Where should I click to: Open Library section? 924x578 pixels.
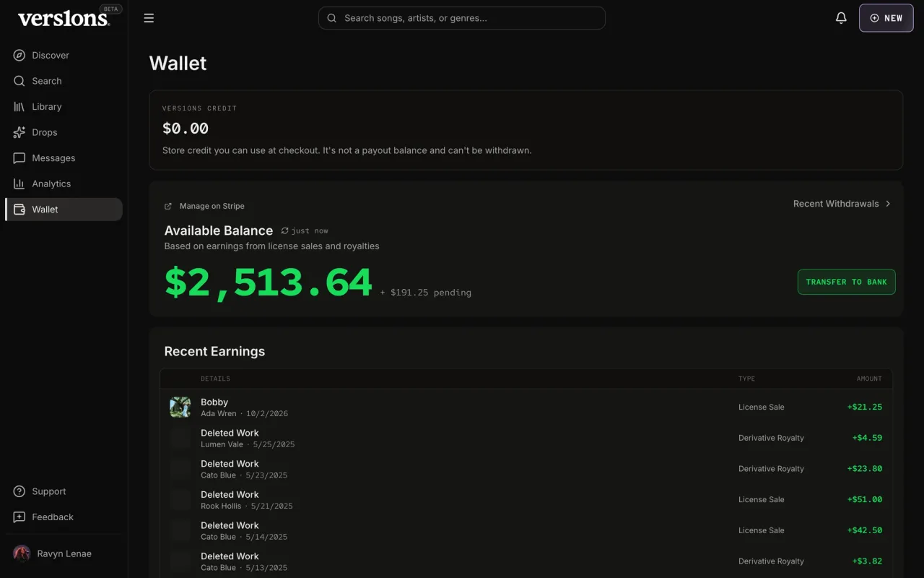pyautogui.click(x=64, y=106)
